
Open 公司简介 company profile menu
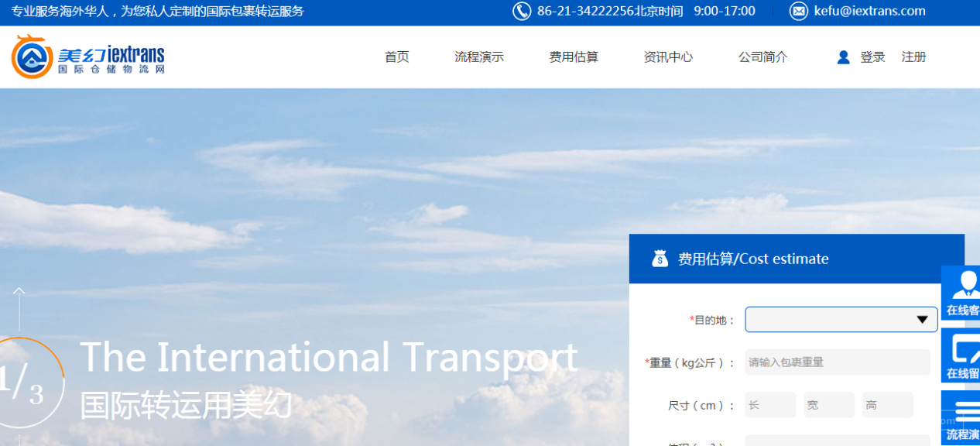pos(762,57)
